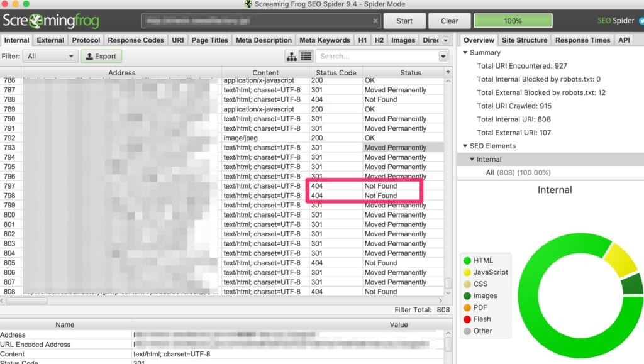Open the Response Times tab

[x=582, y=40]
